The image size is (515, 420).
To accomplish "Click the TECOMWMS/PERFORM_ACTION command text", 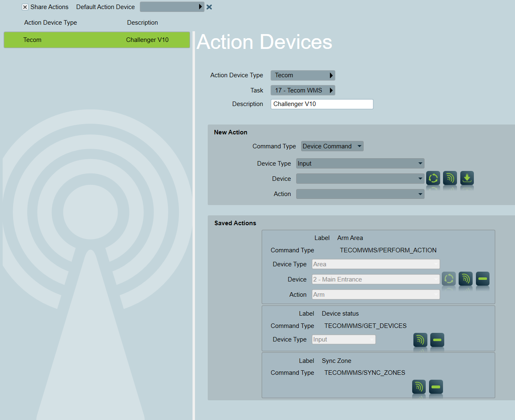I will [388, 250].
